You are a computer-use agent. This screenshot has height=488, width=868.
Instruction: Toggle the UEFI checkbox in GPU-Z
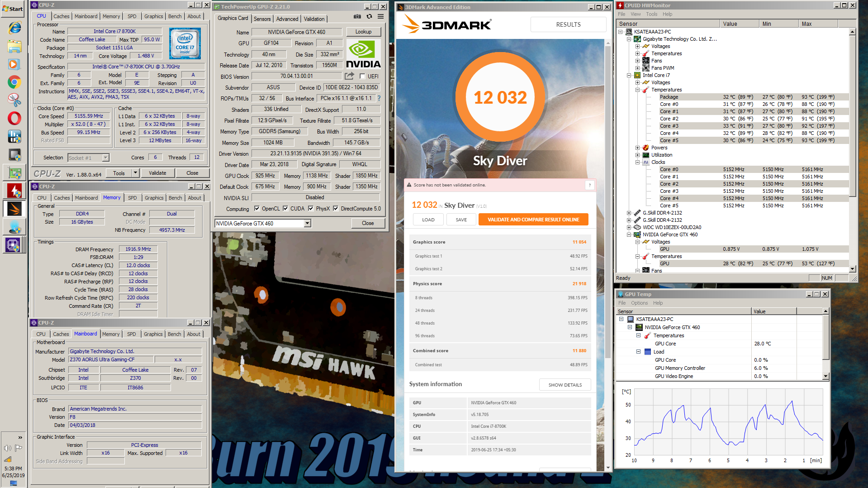point(362,76)
